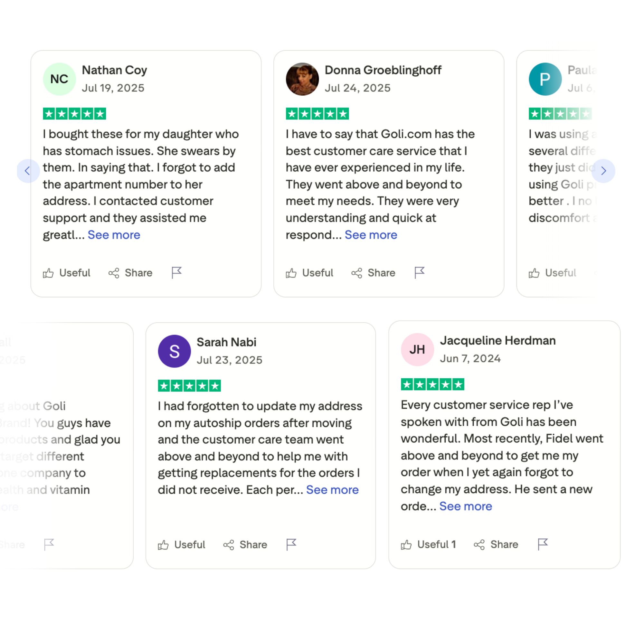Click Sarah Nabi's purple avatar
Image resolution: width=644 pixels, height=644 pixels.
pos(174,351)
